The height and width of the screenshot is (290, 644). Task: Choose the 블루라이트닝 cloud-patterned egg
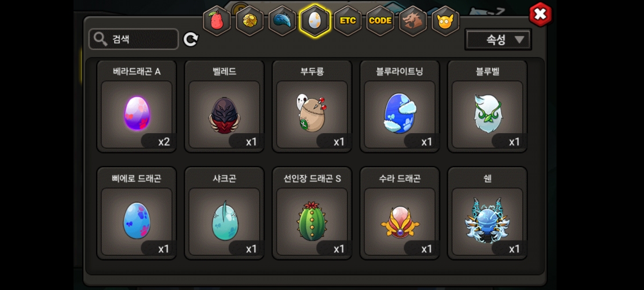400,107
